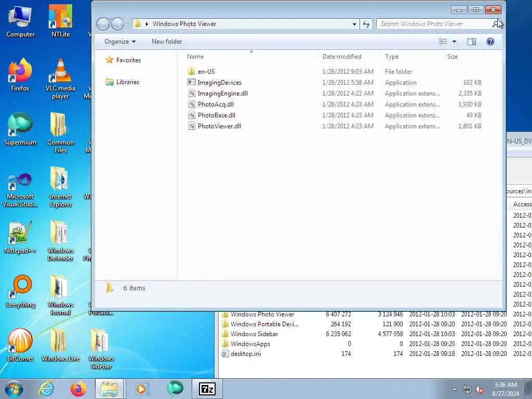Launch BitComet from the desktop
This screenshot has height=399, width=532.
pos(20,345)
